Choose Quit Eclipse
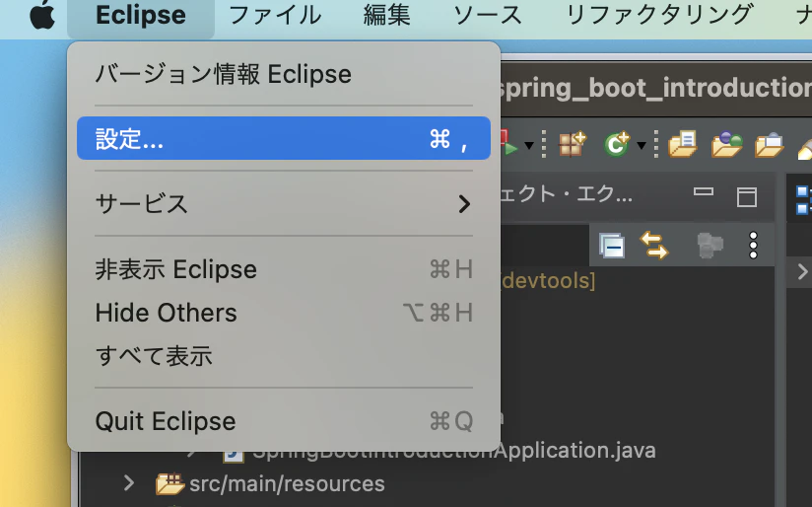 click(284, 421)
